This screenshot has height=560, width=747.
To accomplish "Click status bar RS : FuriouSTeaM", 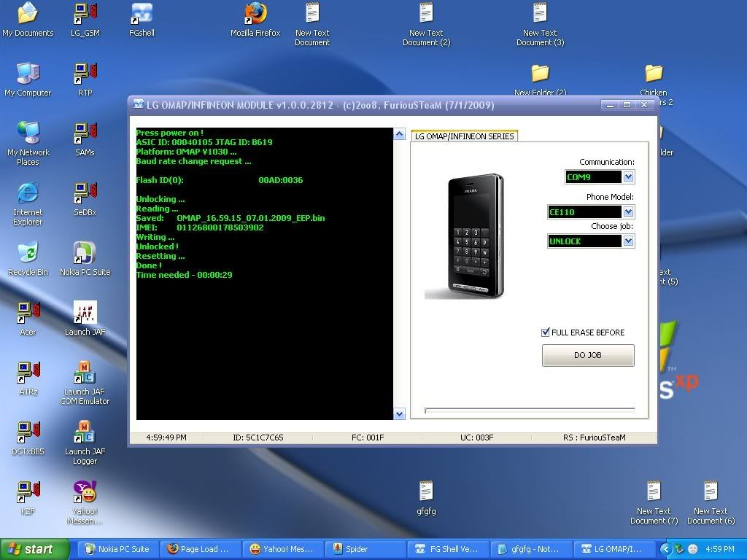I will (x=594, y=437).
